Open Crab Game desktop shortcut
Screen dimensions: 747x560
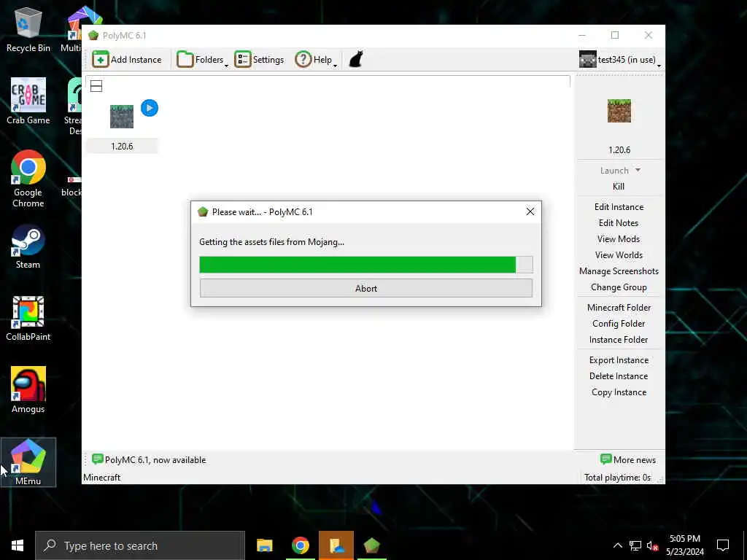(x=28, y=101)
